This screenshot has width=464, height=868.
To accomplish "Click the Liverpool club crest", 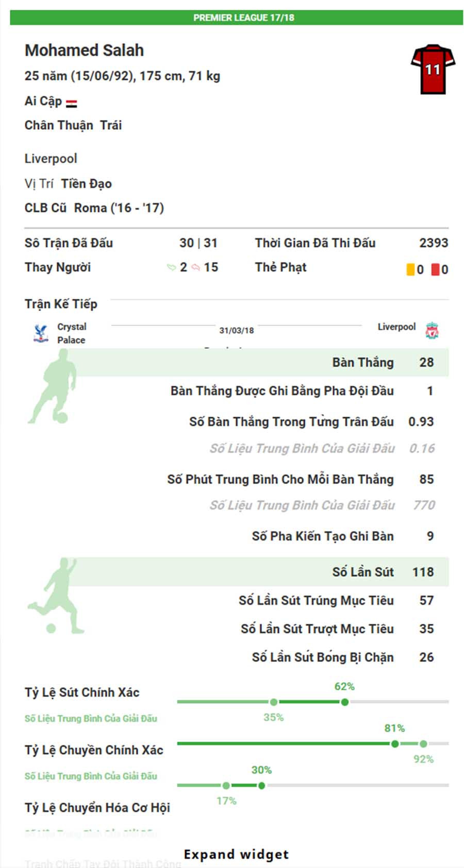I will click(x=432, y=330).
